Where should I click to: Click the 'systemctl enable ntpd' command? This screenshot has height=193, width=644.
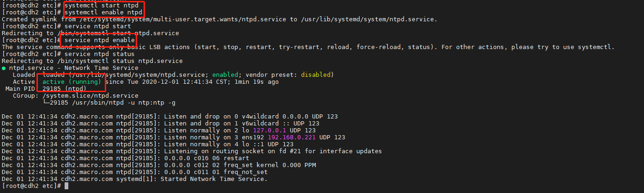[x=102, y=12]
